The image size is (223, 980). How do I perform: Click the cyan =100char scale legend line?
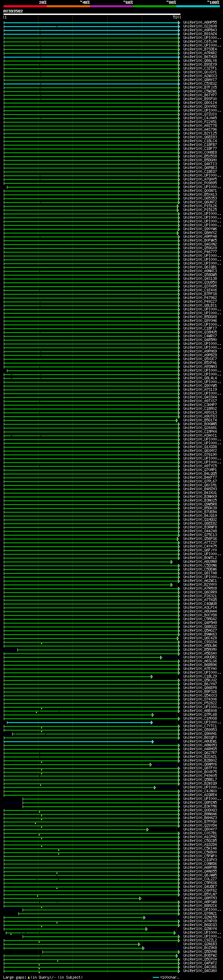pos(156,977)
